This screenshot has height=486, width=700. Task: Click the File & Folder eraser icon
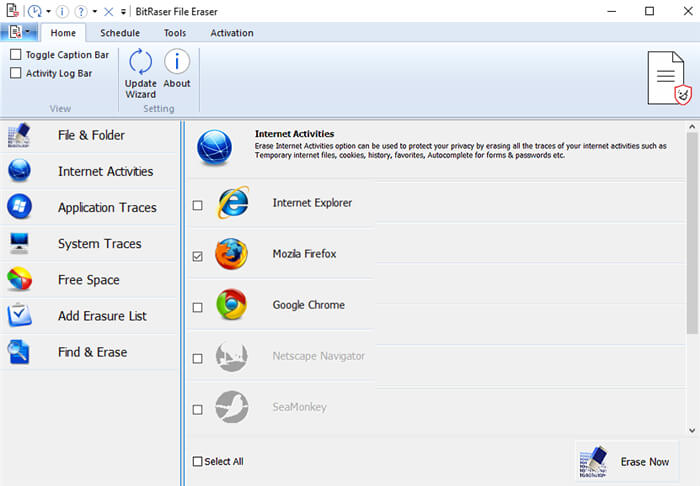click(x=19, y=135)
